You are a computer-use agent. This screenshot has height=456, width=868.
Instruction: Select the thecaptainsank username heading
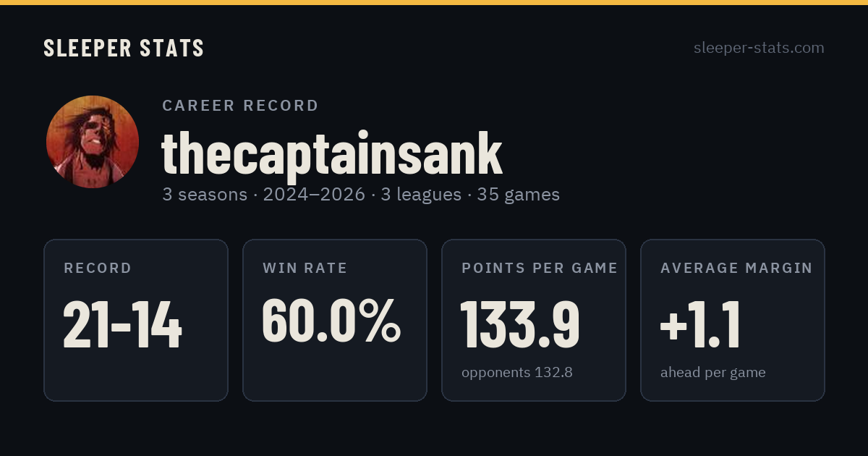(332, 153)
